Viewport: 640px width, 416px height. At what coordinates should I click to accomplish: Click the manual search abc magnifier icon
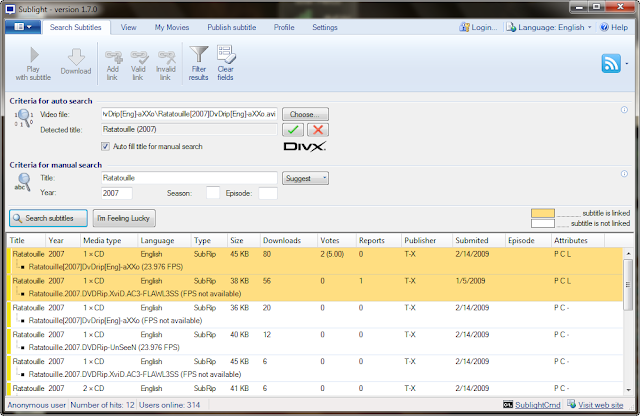tap(23, 182)
